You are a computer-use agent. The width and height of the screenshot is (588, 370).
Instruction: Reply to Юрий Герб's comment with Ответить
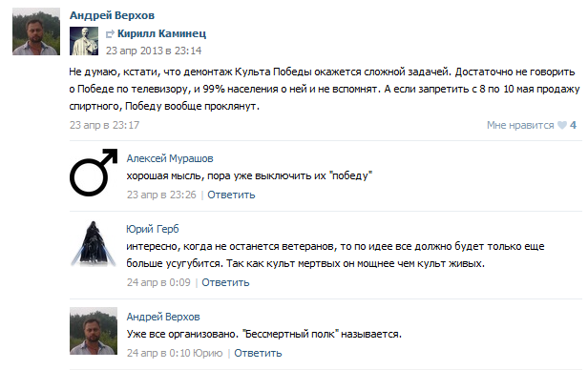tap(225, 282)
